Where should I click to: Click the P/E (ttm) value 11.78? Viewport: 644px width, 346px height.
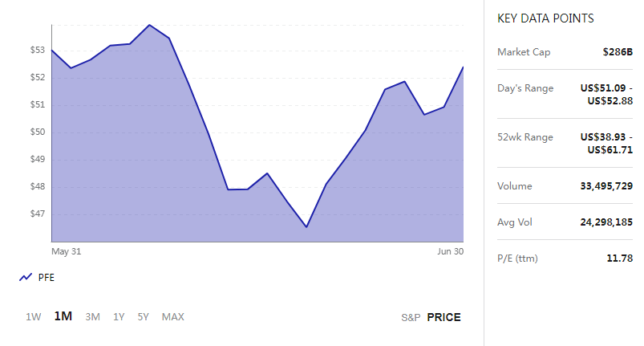(619, 258)
